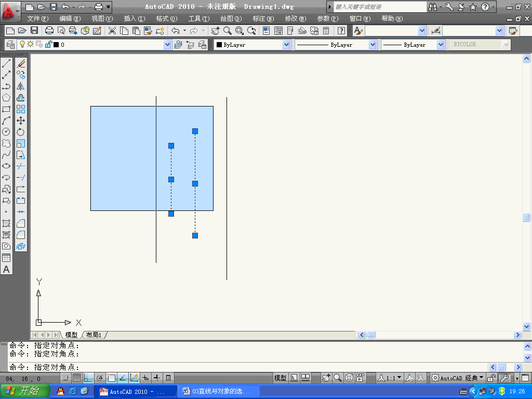Open the Layer Properties Manager
Image resolution: width=532 pixels, height=399 pixels.
click(10, 45)
